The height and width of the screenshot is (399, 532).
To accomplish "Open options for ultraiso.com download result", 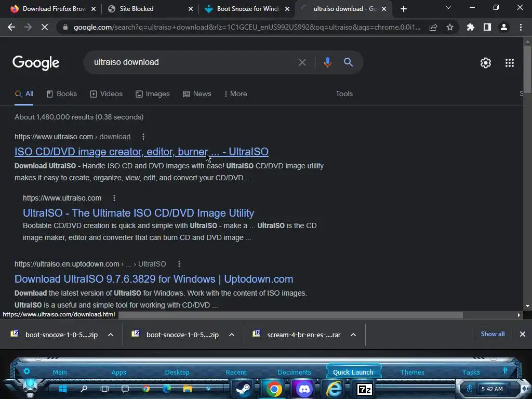I will (x=143, y=137).
